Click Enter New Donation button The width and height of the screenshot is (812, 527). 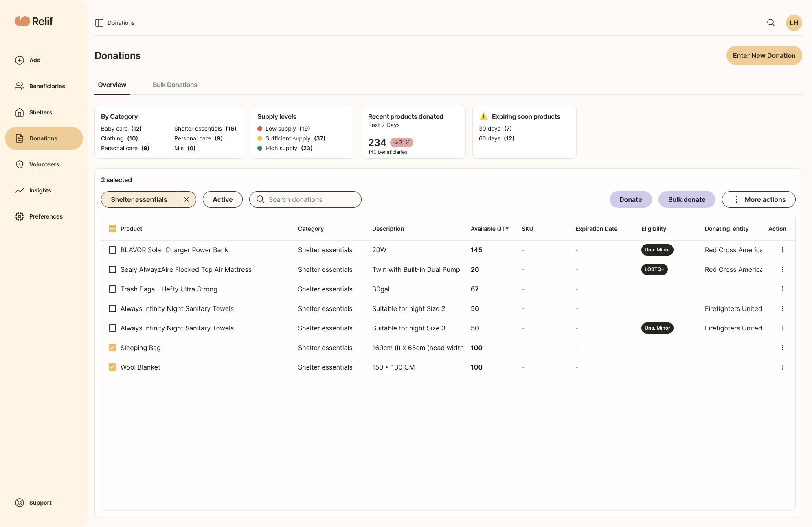click(764, 55)
